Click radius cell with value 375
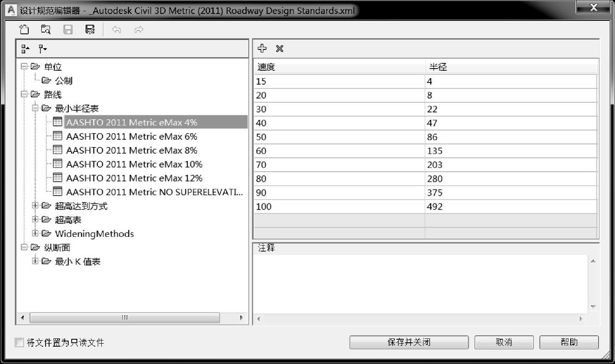Image resolution: width=615 pixels, height=364 pixels. point(511,193)
